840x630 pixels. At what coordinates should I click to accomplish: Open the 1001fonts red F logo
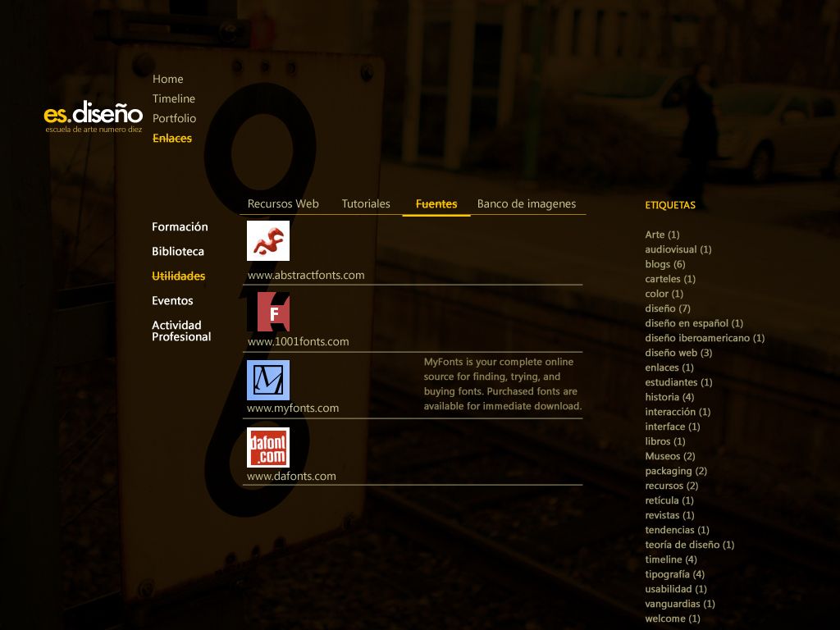click(x=268, y=312)
